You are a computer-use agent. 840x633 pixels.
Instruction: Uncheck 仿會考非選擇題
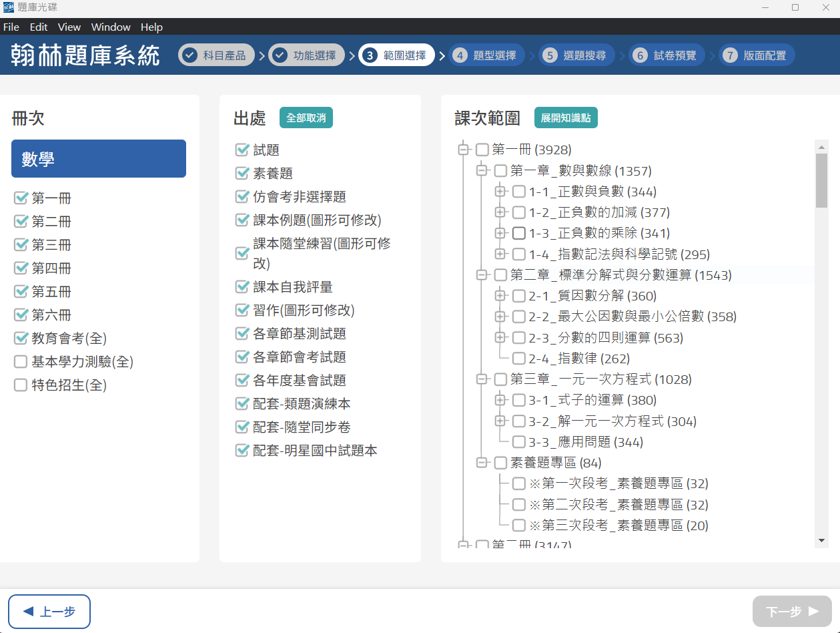coord(242,196)
